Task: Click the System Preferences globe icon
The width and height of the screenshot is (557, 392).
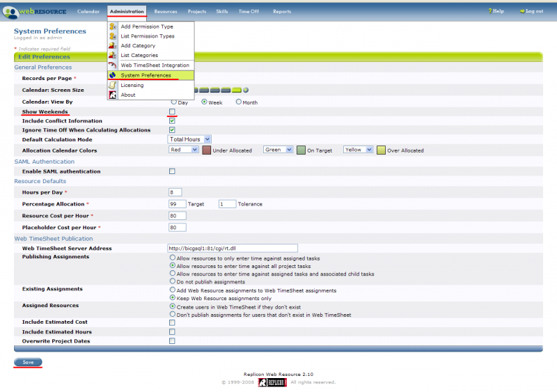Action: pos(113,75)
